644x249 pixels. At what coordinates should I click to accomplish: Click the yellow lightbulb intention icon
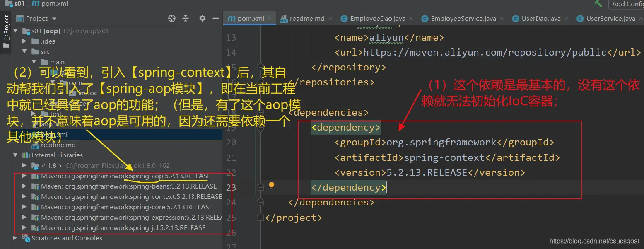point(272,186)
